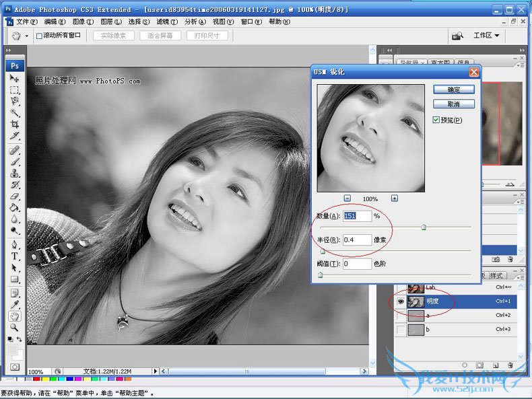Open status bar document info arrow

click(x=156, y=371)
